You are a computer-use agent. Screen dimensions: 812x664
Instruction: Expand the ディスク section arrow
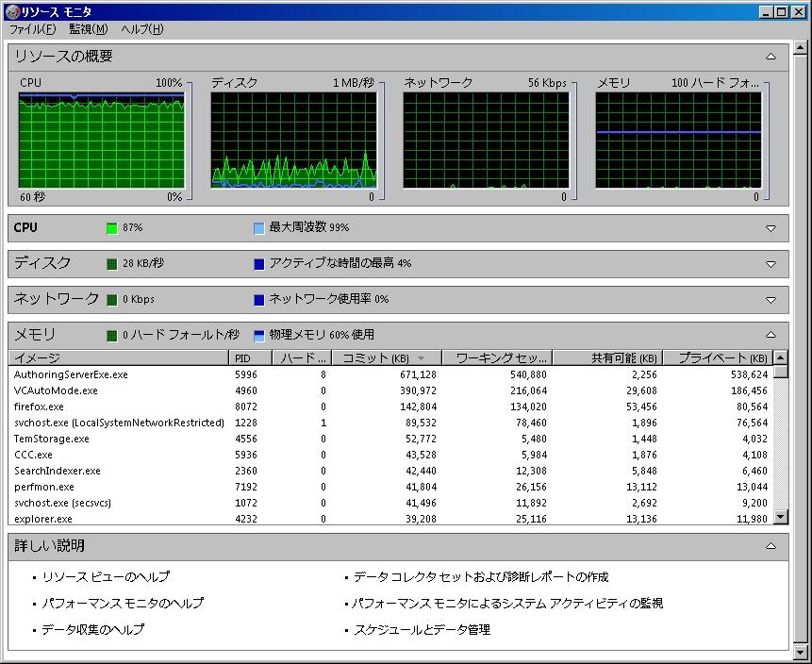tap(771, 264)
